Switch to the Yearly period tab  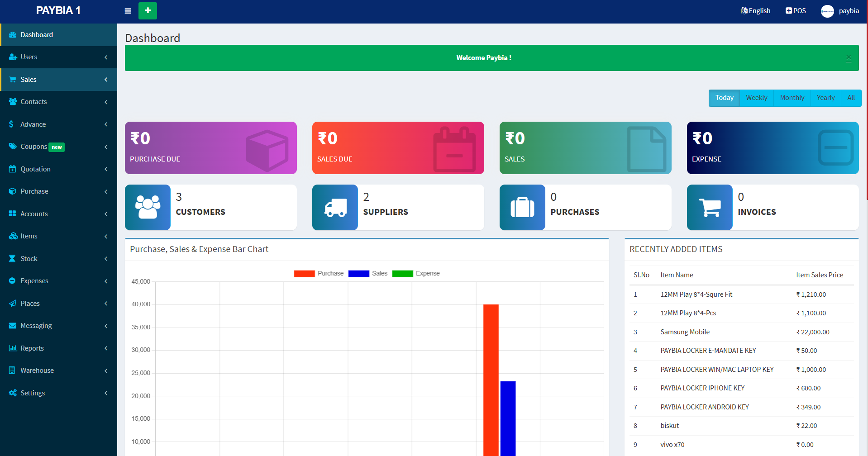825,98
